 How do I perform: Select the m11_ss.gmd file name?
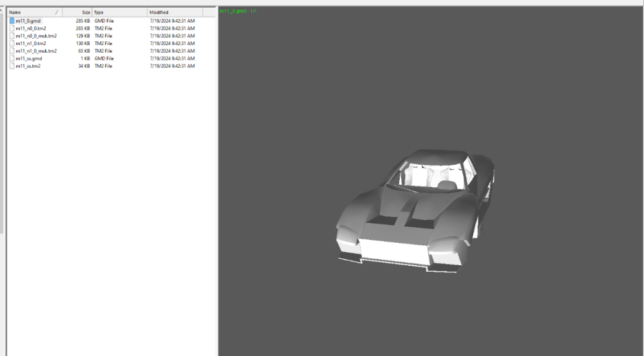[28, 58]
